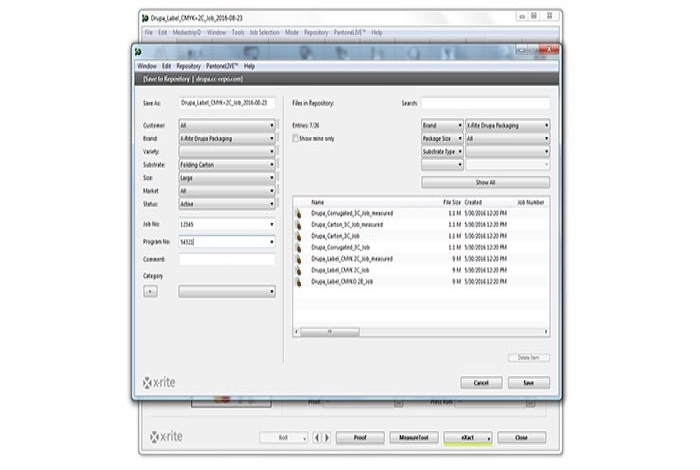Image resolution: width=700 pixels, height=470 pixels.
Task: Click the plus button under Category
Action: click(150, 291)
